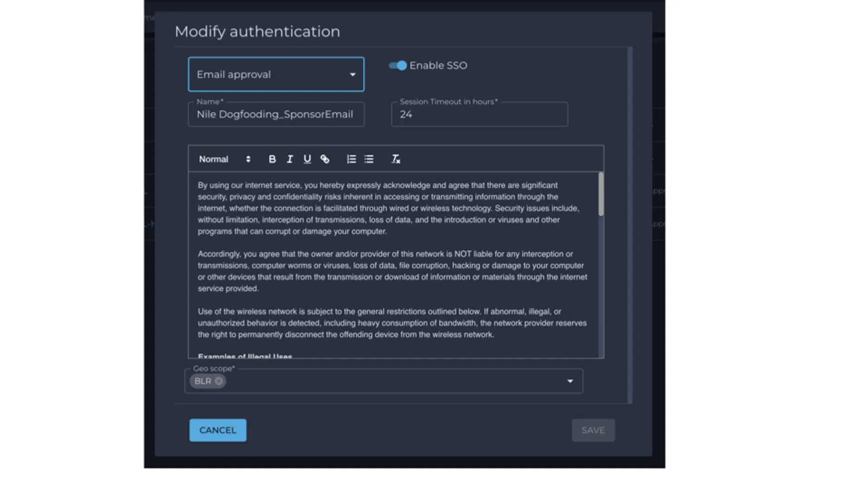The height and width of the screenshot is (488, 868).
Task: Focus the Name input field
Action: click(x=276, y=114)
